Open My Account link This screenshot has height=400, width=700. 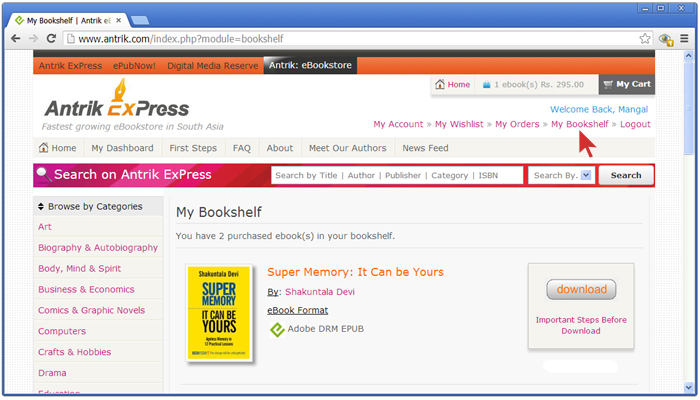pyautogui.click(x=398, y=124)
